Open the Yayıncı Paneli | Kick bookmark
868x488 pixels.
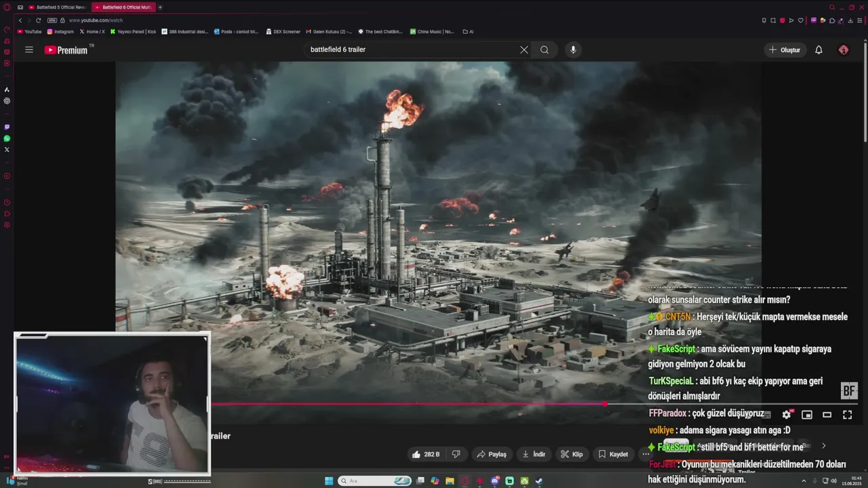(x=133, y=31)
